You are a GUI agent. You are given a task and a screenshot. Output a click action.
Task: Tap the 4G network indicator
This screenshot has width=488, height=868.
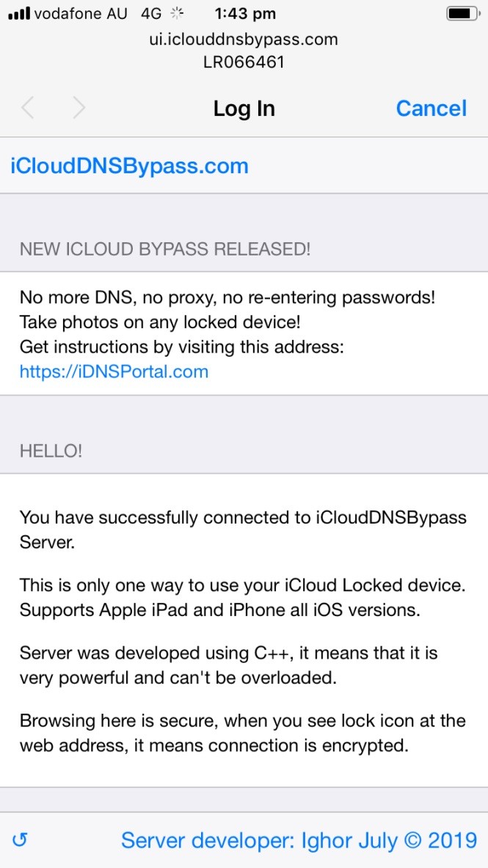(150, 14)
